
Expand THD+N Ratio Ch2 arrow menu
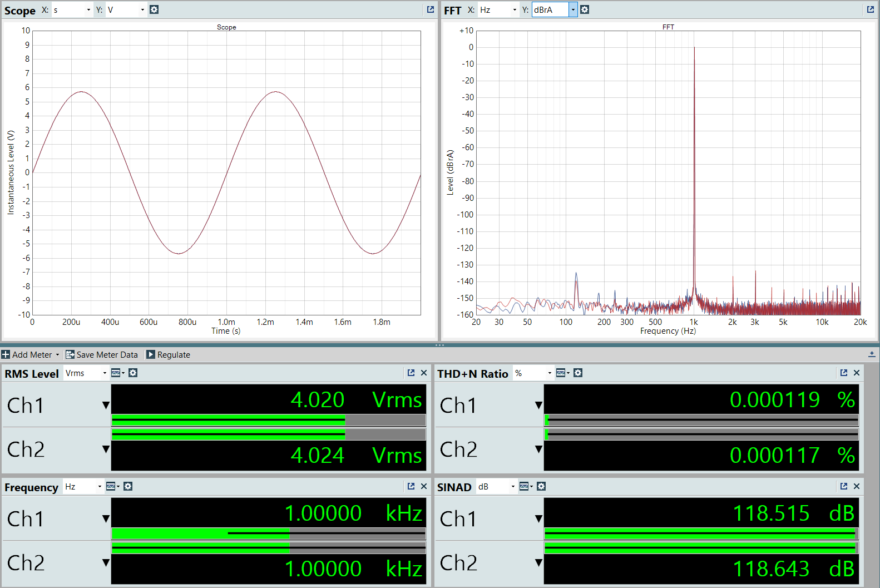(538, 449)
